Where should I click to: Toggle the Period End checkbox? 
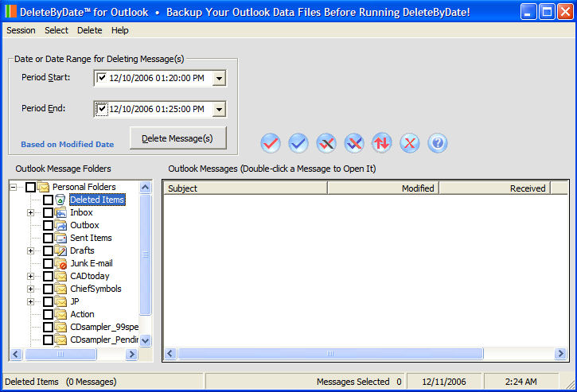(x=102, y=109)
